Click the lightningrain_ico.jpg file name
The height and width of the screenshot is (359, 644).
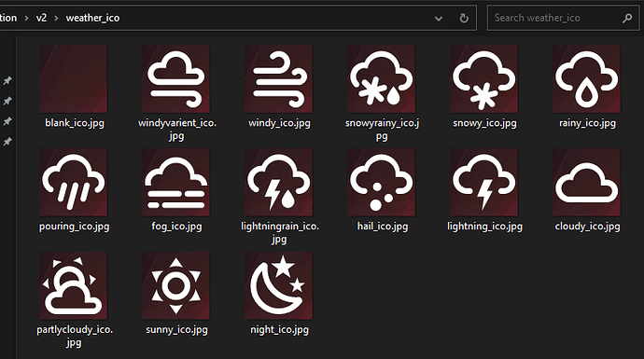[x=280, y=232]
